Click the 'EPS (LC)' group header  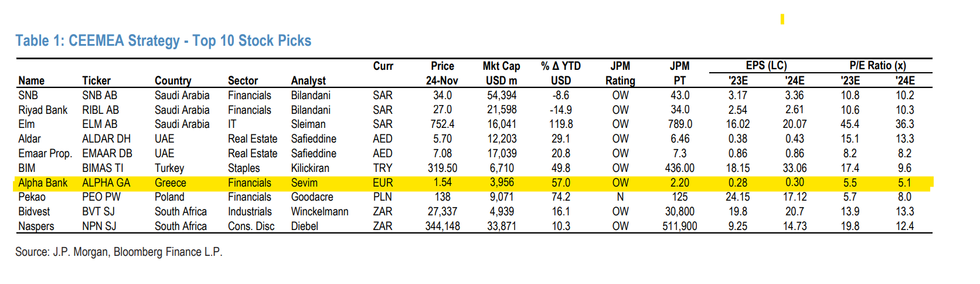pyautogui.click(x=766, y=66)
